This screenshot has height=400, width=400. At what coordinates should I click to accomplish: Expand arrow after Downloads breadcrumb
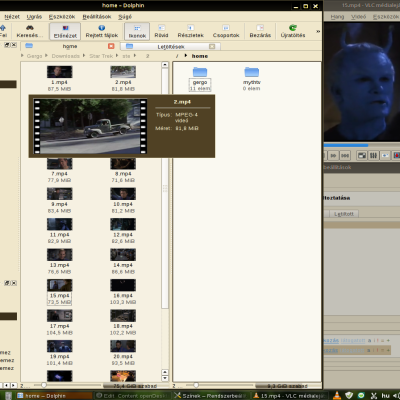(x=84, y=55)
